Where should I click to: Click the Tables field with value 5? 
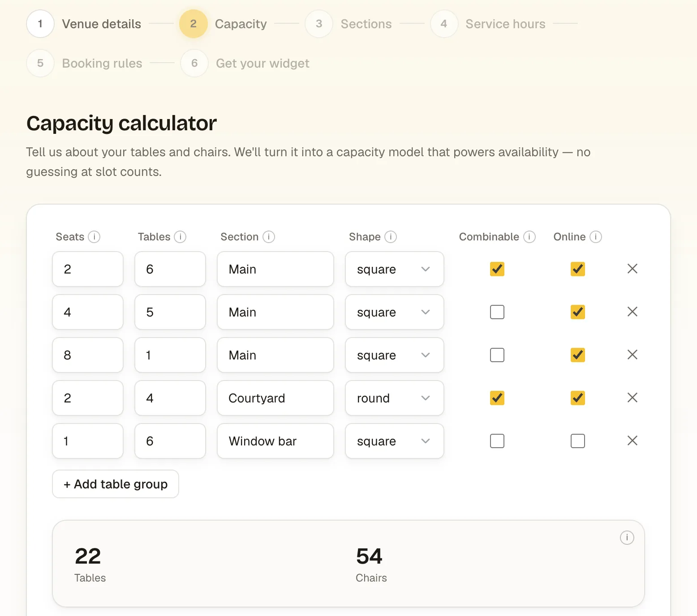170,312
